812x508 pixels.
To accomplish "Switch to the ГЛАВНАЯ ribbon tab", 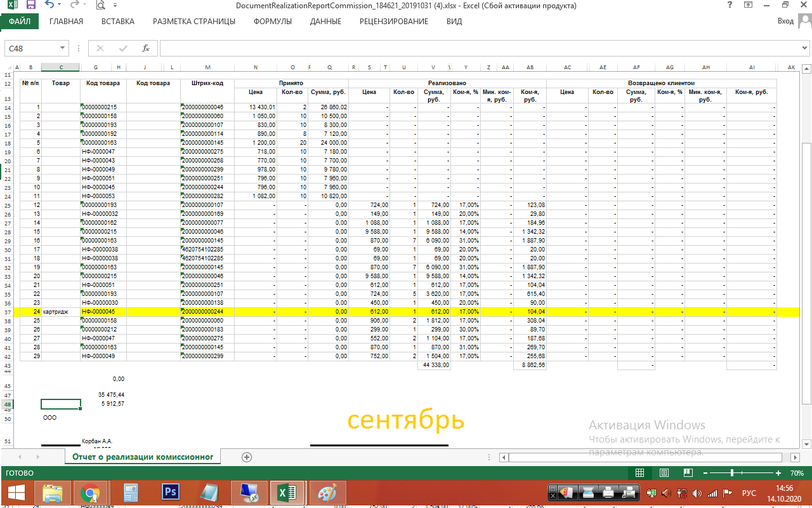I will click(x=66, y=21).
